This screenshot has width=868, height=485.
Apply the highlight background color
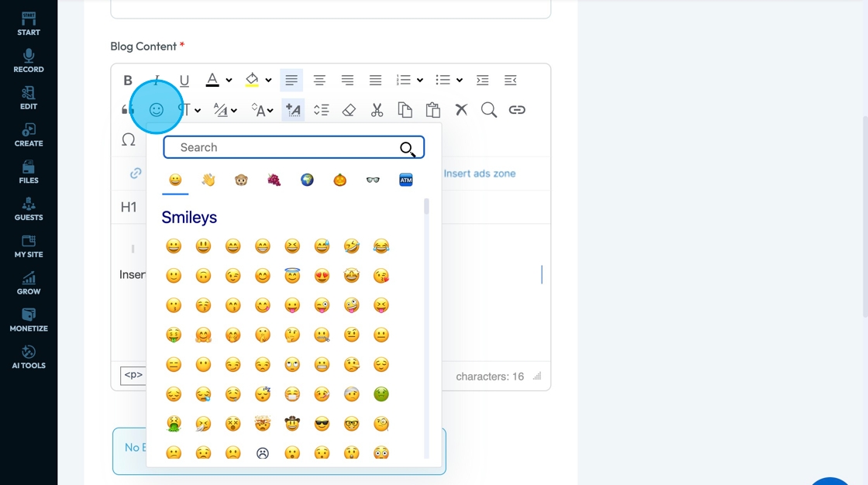click(x=252, y=81)
